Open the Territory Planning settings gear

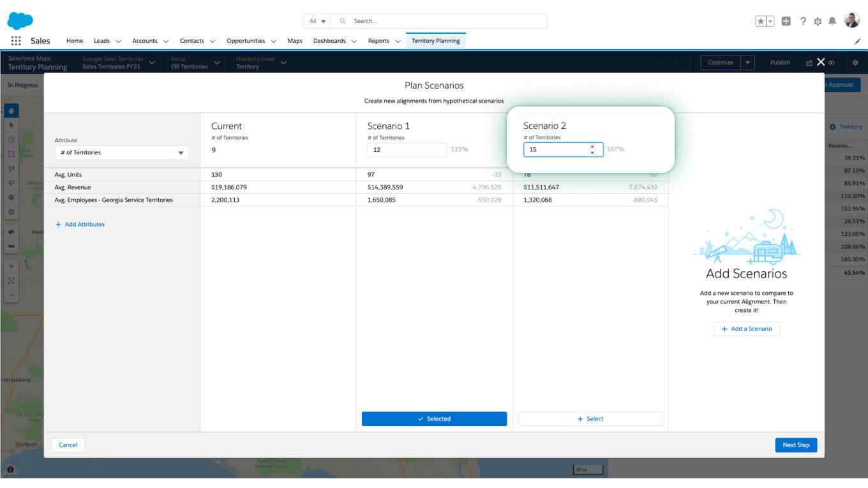click(855, 63)
